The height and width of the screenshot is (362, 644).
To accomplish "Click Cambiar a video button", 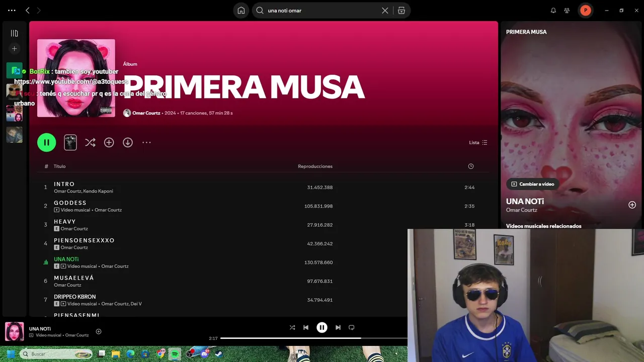I will pyautogui.click(x=532, y=184).
